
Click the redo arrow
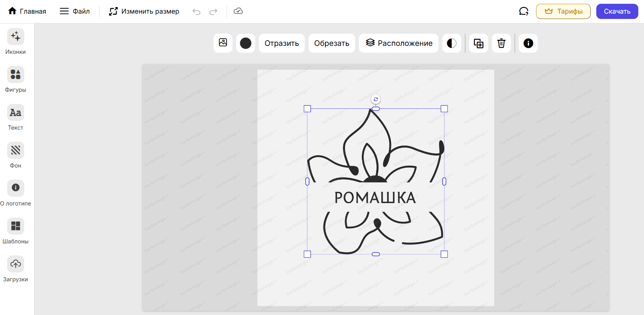pyautogui.click(x=213, y=11)
